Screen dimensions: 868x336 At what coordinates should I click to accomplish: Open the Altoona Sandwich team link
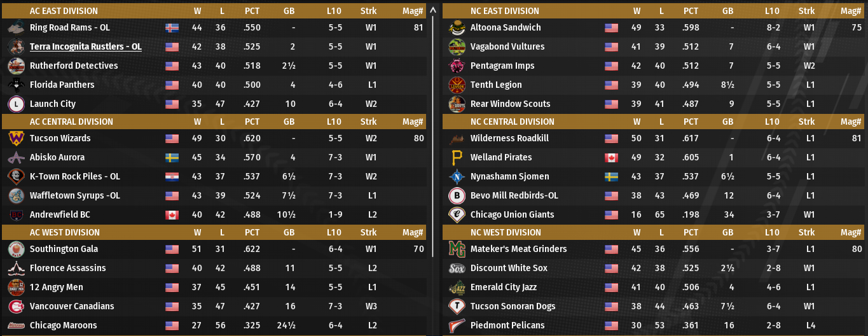point(506,27)
